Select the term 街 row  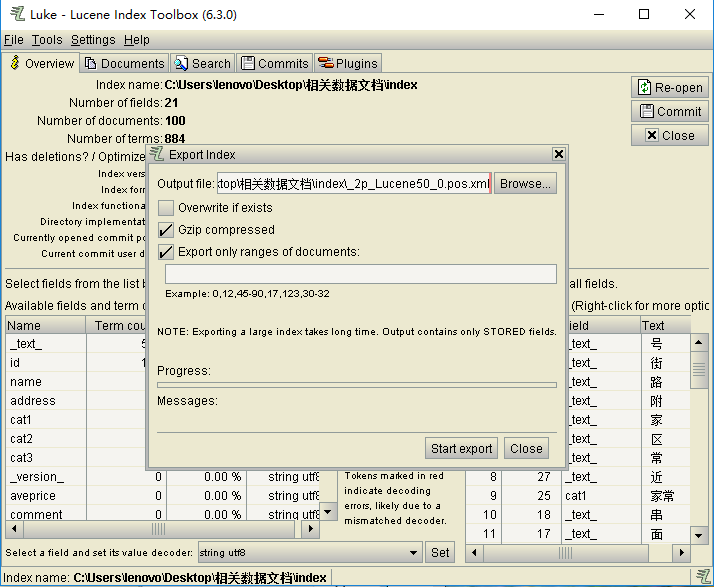628,363
